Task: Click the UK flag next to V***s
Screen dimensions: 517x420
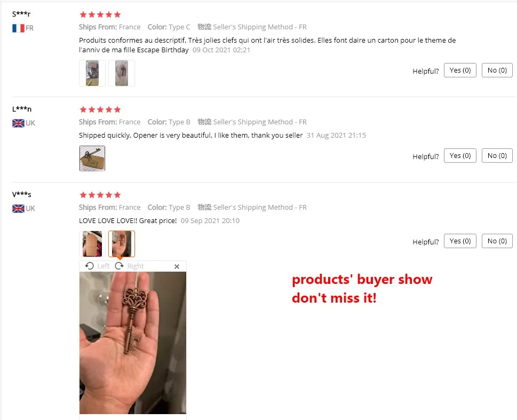Action: pos(18,209)
